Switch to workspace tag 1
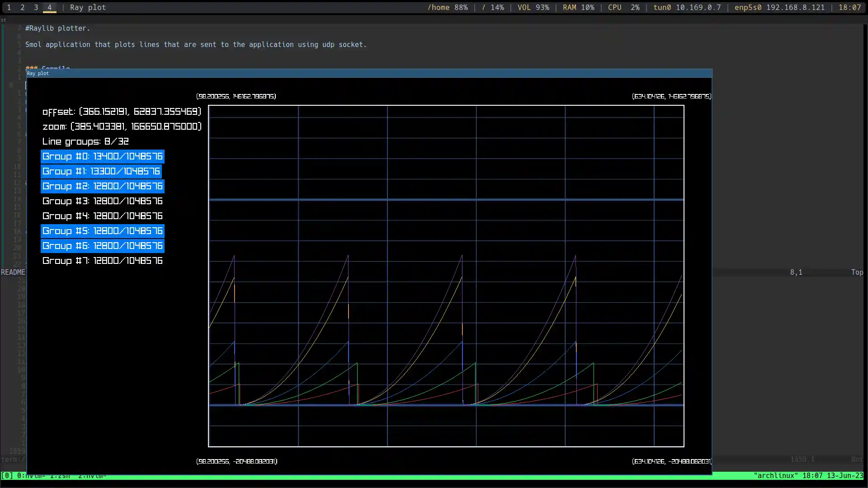 pos(8,7)
